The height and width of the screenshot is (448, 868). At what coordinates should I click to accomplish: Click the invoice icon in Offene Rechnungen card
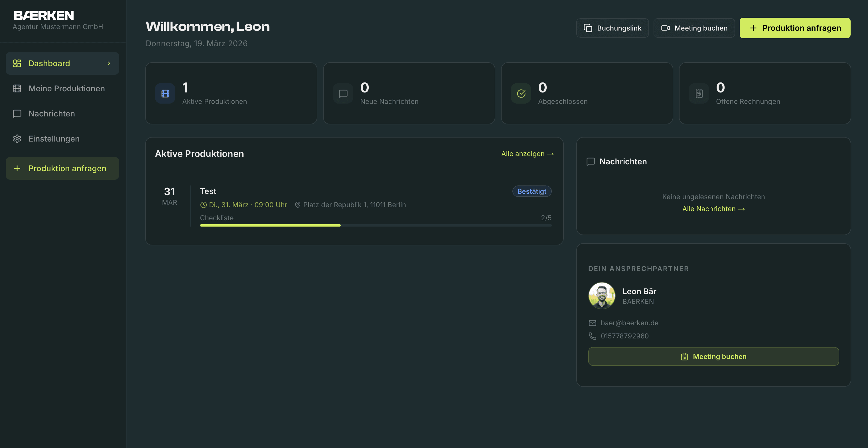pyautogui.click(x=699, y=93)
